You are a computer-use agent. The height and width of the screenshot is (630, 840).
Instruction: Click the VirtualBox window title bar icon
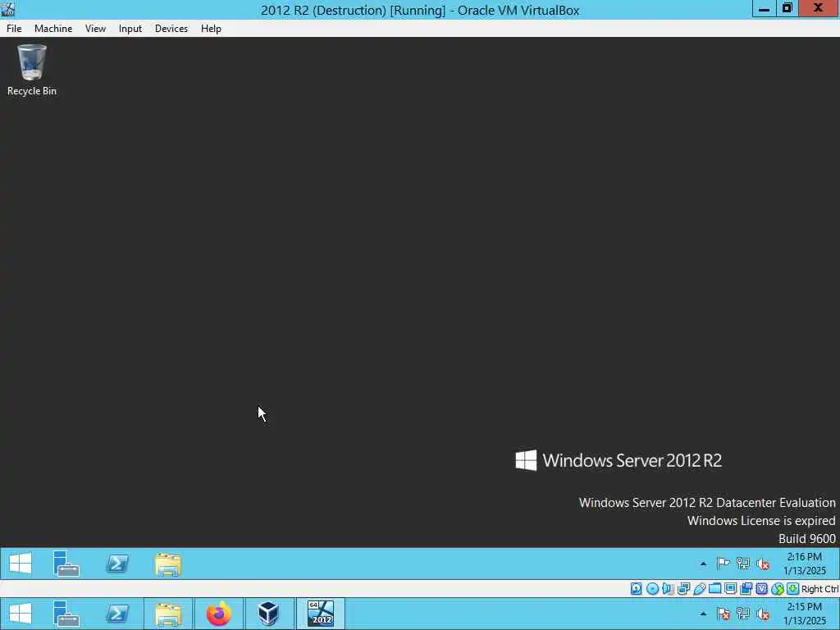[x=7, y=9]
